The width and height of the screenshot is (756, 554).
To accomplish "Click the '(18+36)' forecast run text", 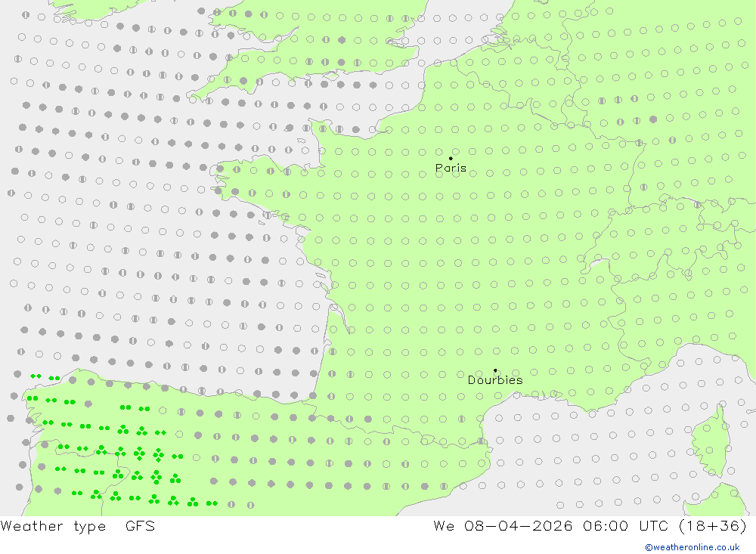I will click(x=713, y=526).
